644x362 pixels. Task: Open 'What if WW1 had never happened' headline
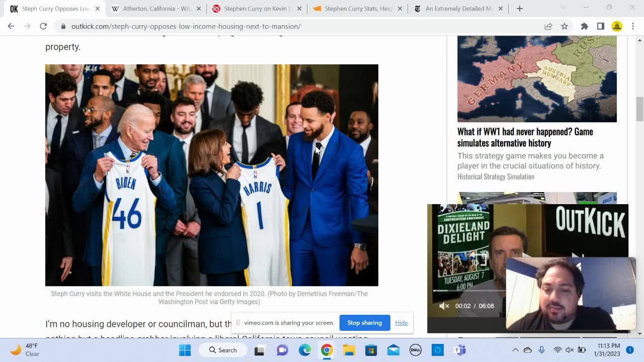click(x=525, y=137)
